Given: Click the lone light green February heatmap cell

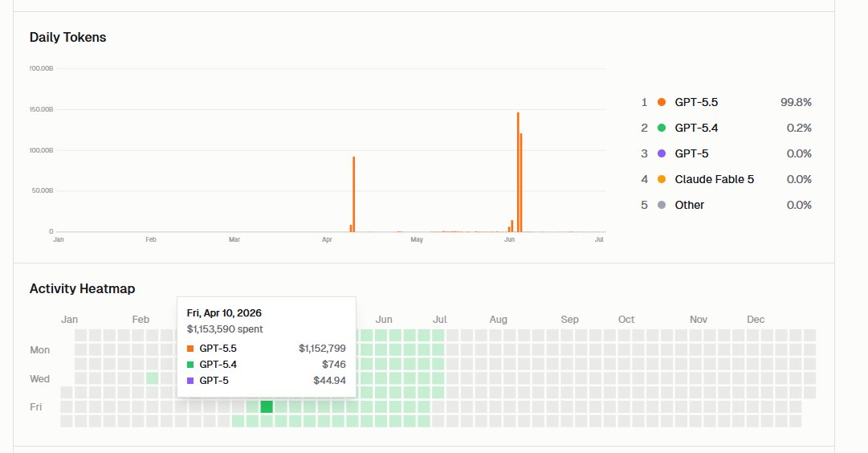Looking at the screenshot, I should click(x=153, y=378).
